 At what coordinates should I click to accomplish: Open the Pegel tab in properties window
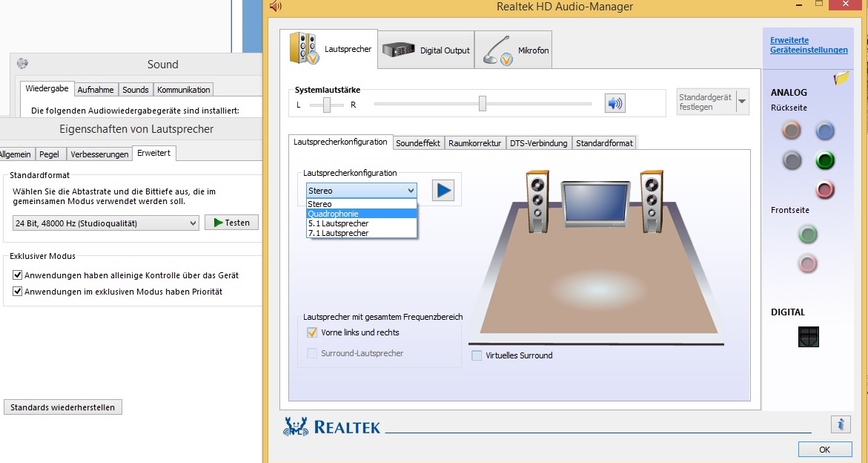(x=49, y=154)
